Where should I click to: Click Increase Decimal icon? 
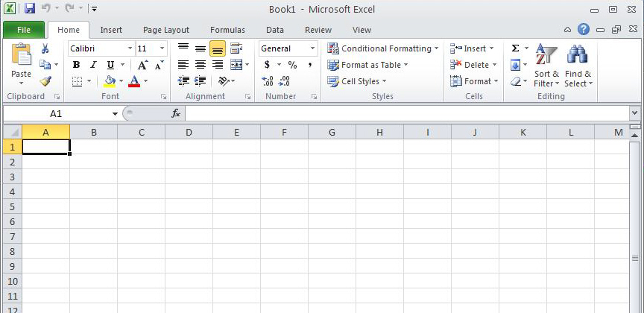pyautogui.click(x=268, y=81)
